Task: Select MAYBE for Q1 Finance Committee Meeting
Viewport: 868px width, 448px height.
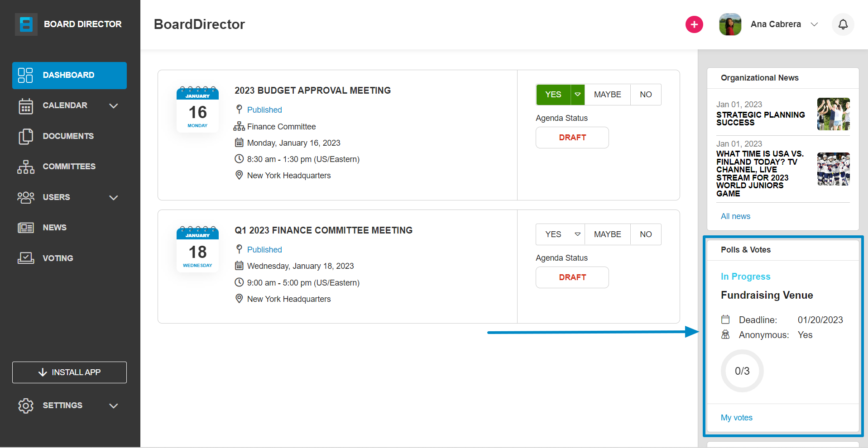Action: coord(608,234)
